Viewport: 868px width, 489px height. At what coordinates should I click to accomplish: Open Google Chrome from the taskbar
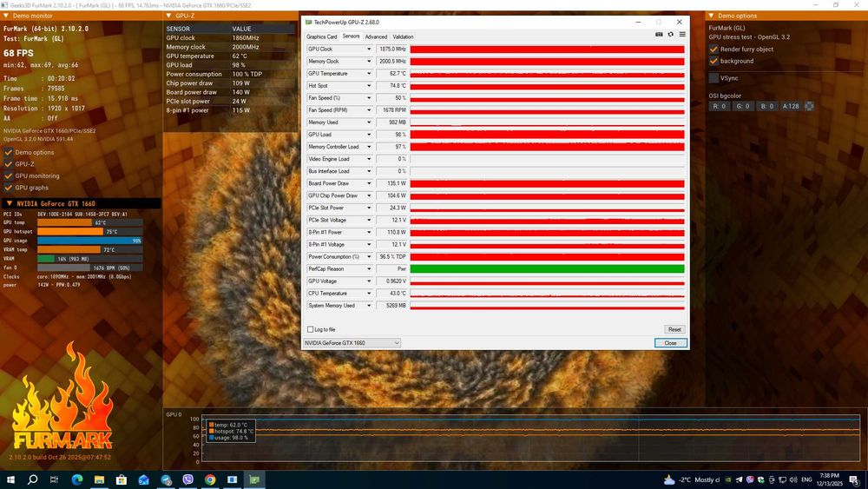click(x=210, y=479)
